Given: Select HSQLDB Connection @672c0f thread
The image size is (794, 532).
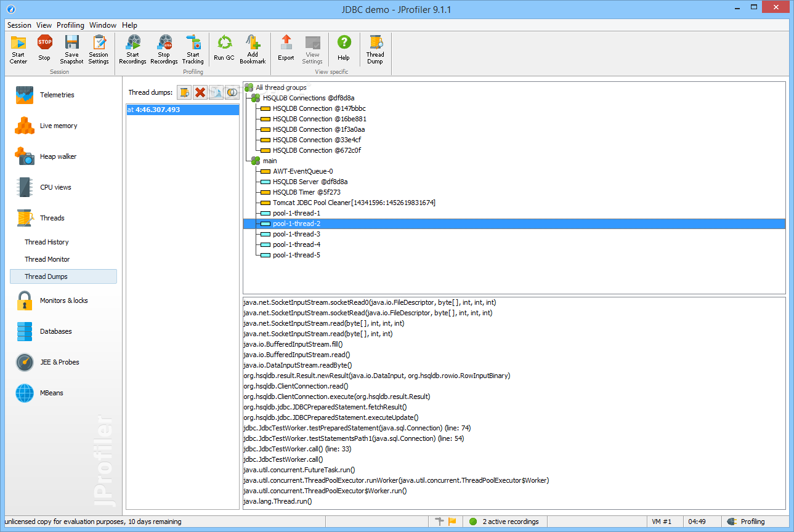Looking at the screenshot, I should coord(317,150).
